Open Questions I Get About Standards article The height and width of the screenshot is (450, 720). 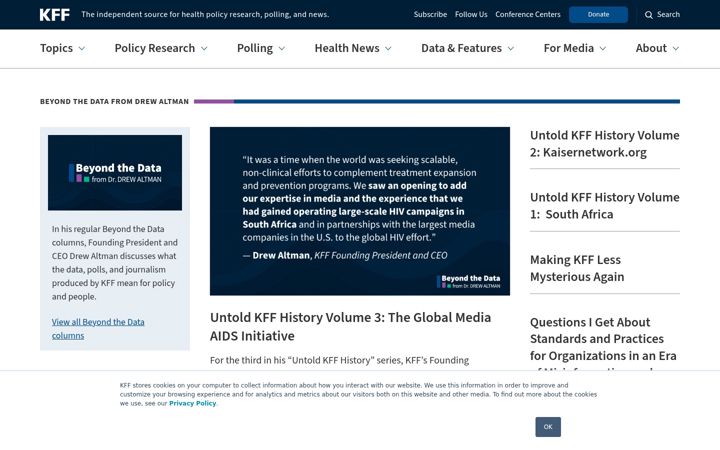point(603,343)
